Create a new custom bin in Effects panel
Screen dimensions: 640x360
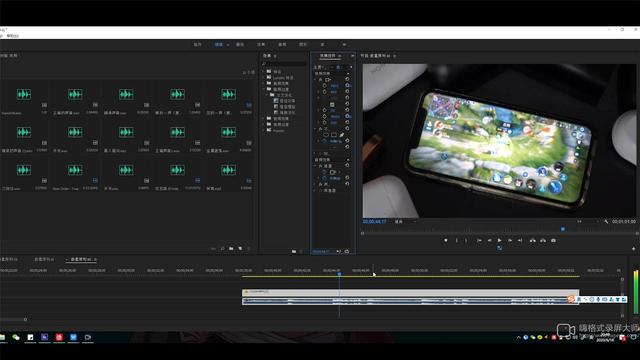click(294, 251)
